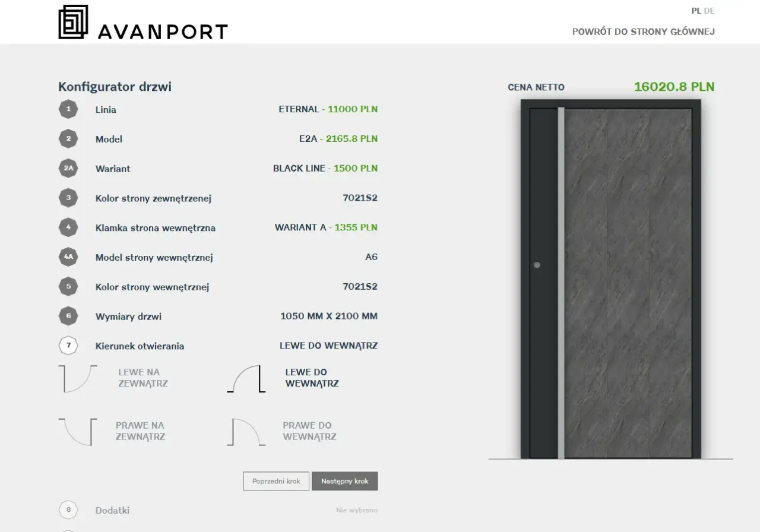The height and width of the screenshot is (532, 760).
Task: Select step 7 octagon for Kierunek otwierania
Action: coord(68,346)
